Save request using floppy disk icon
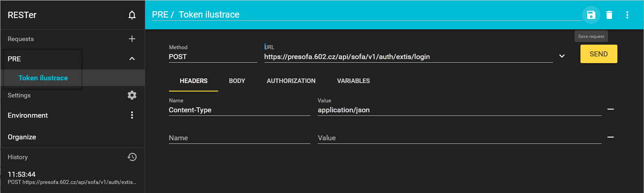Image resolution: width=644 pixels, height=193 pixels. tap(591, 15)
